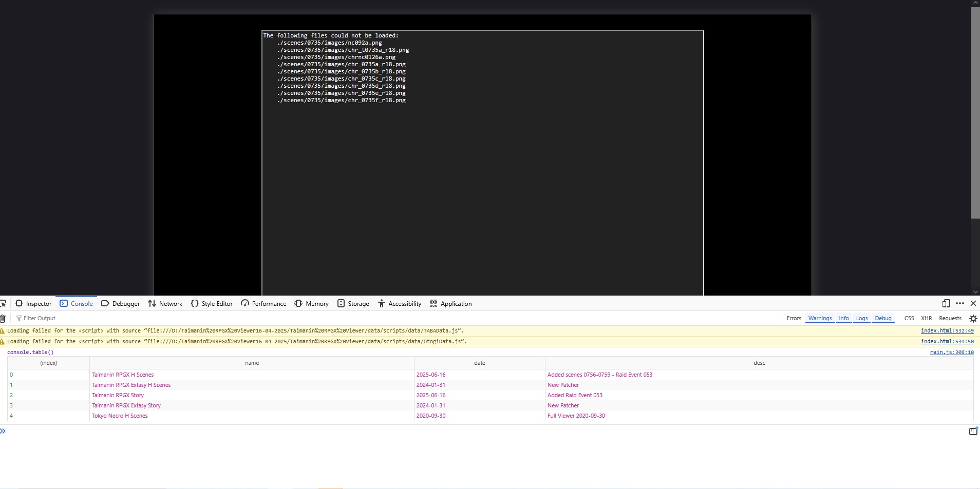Click the date column header
980x489 pixels.
click(480, 363)
